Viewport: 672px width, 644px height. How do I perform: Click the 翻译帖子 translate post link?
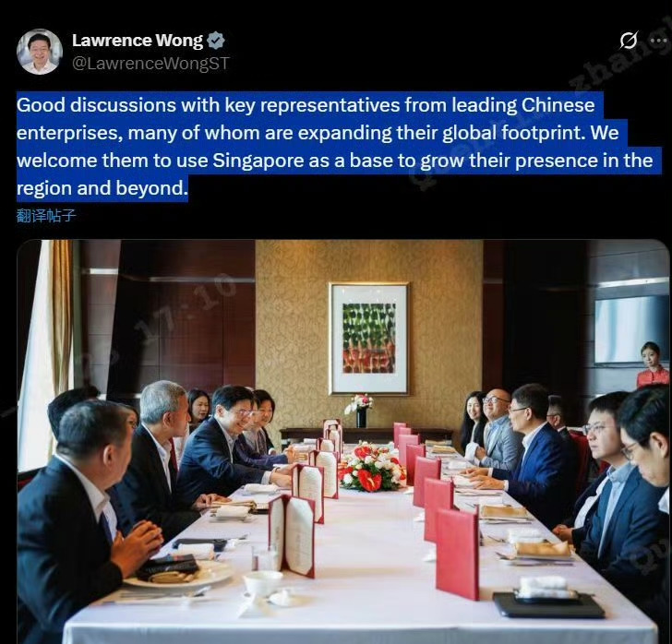click(x=46, y=216)
